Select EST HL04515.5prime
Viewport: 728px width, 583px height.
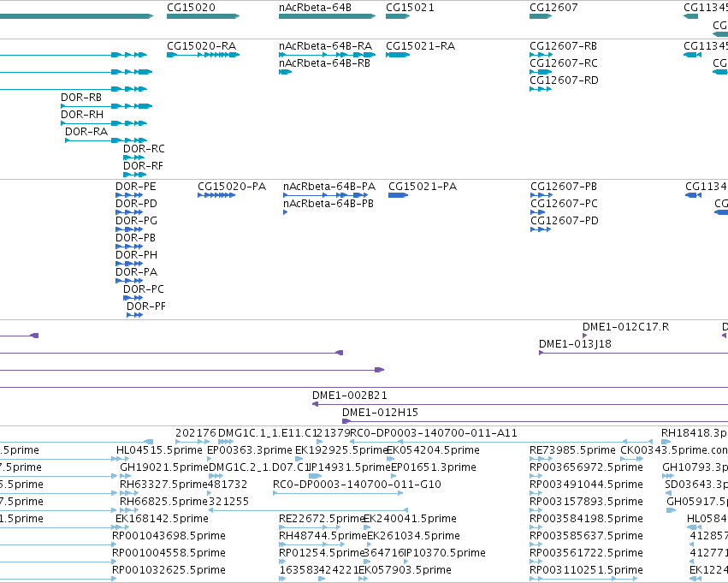tap(159, 450)
